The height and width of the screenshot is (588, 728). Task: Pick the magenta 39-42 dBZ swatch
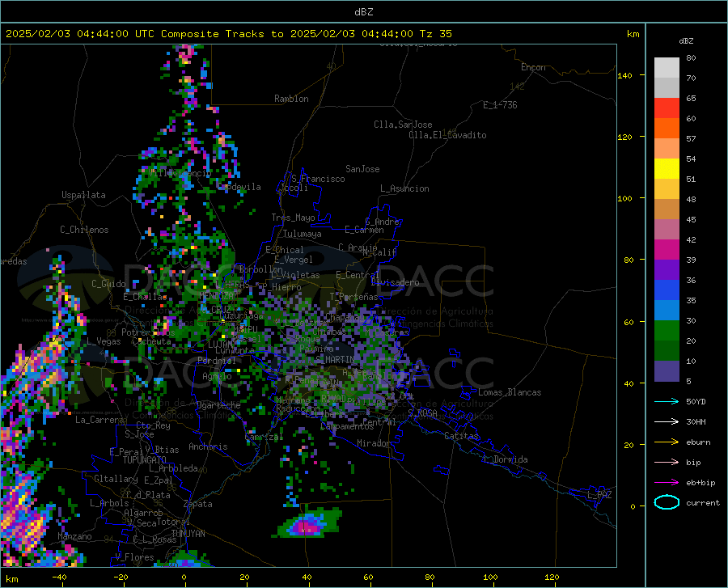tap(667, 250)
